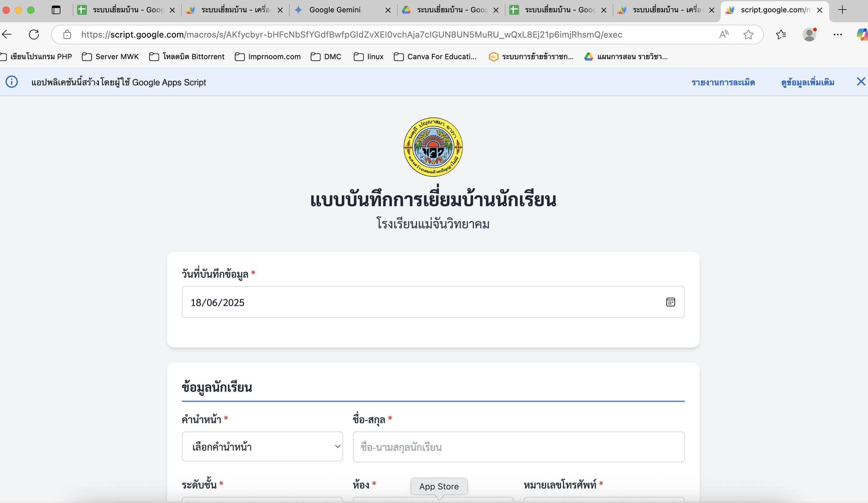The height and width of the screenshot is (503, 868).
Task: Open Settings and more ellipsis menu
Action: (x=837, y=35)
